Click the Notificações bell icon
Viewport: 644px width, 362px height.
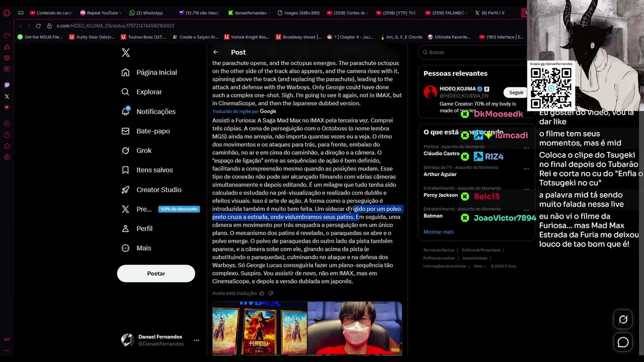tap(125, 112)
